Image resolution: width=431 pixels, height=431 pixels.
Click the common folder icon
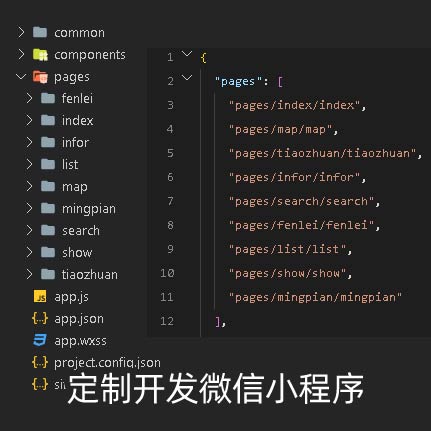(40, 32)
